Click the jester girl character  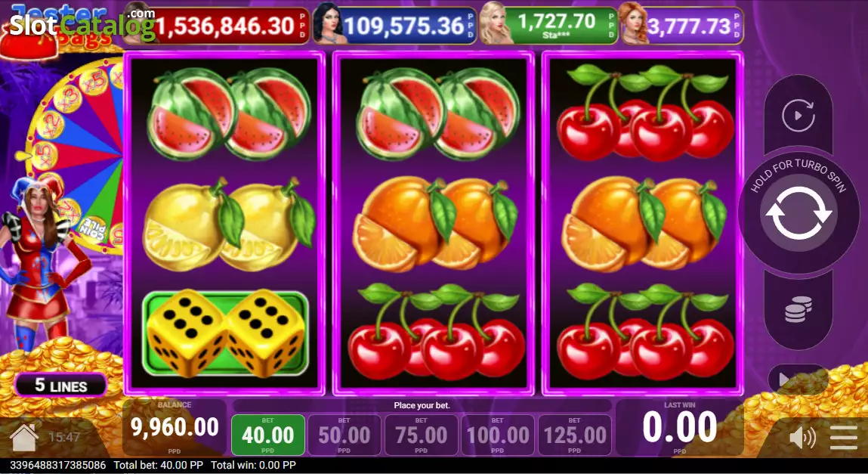pyautogui.click(x=42, y=260)
